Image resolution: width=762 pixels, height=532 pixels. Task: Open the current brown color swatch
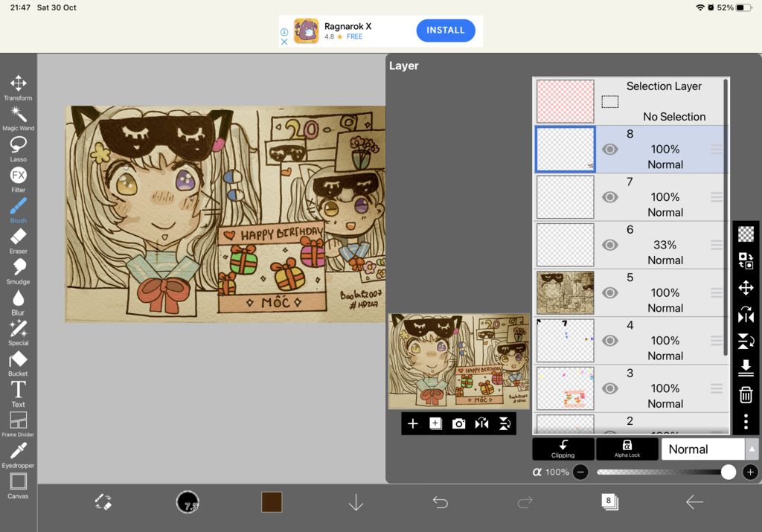272,502
